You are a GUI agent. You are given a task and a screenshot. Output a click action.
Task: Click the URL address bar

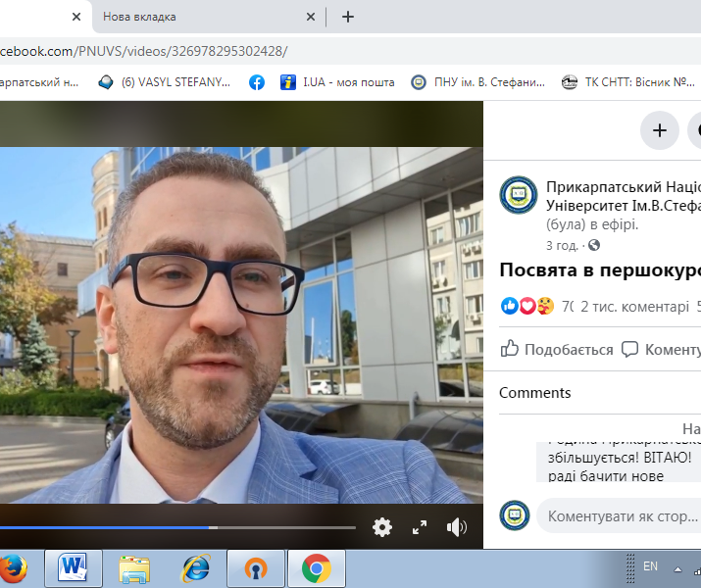(351, 51)
